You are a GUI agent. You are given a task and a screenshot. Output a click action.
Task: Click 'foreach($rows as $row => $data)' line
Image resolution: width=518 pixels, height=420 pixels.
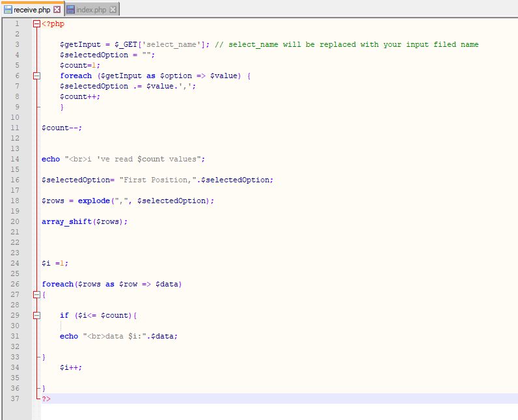112,284
